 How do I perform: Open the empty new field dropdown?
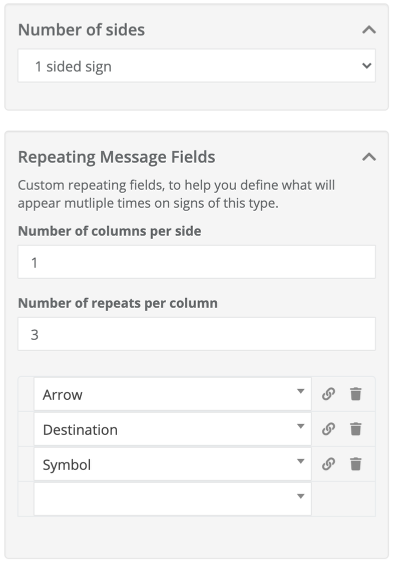tap(173, 499)
